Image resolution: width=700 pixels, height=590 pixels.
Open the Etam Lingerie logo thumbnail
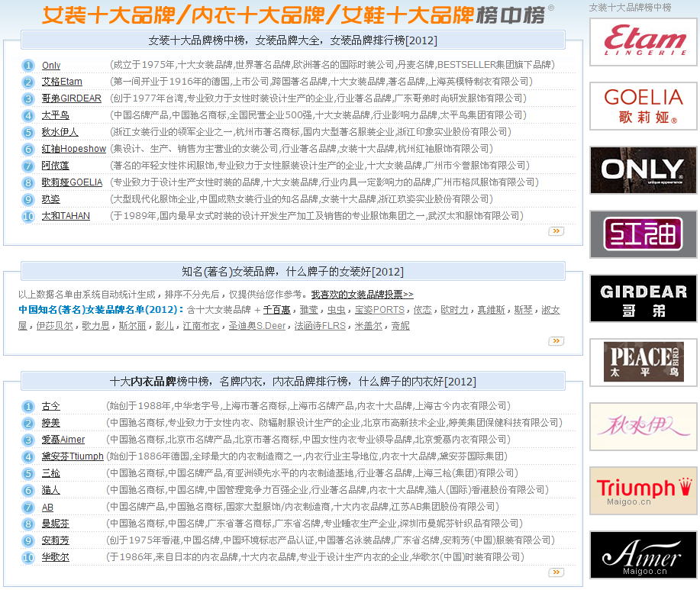pyautogui.click(x=644, y=42)
